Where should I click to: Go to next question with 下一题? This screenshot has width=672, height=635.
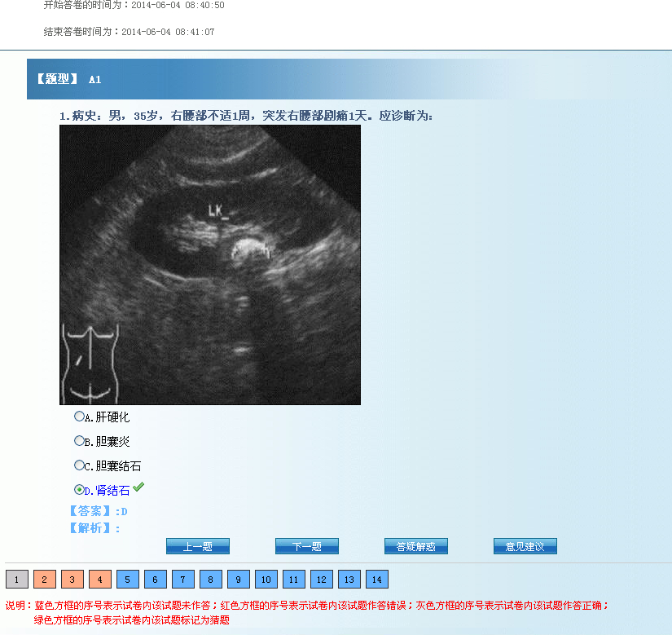[x=307, y=546]
